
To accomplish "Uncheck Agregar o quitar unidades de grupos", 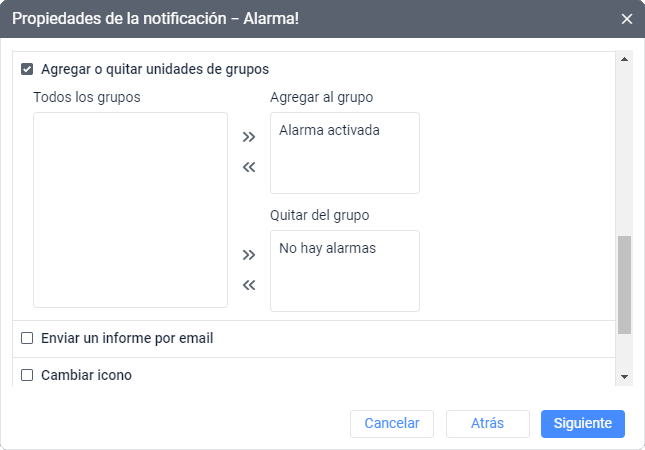I will (x=28, y=69).
